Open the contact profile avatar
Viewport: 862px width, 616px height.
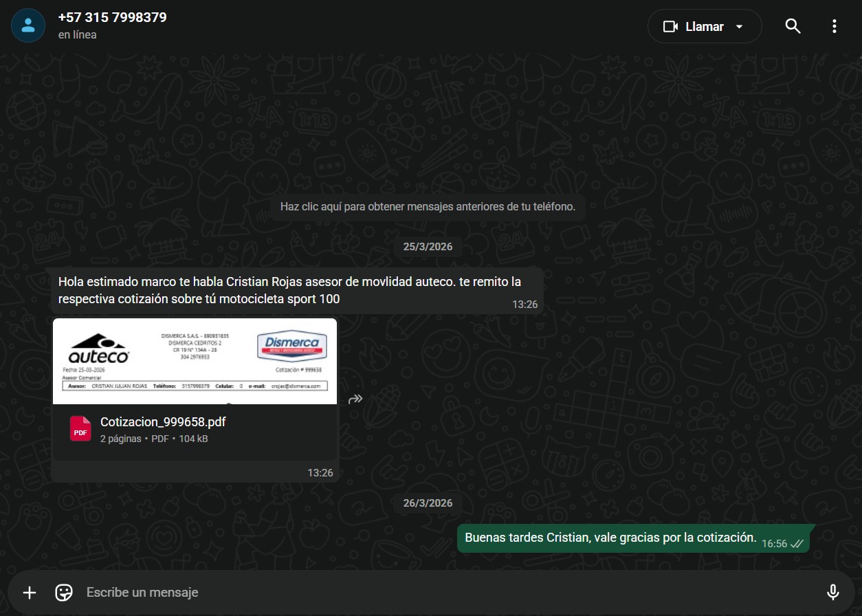coord(28,26)
